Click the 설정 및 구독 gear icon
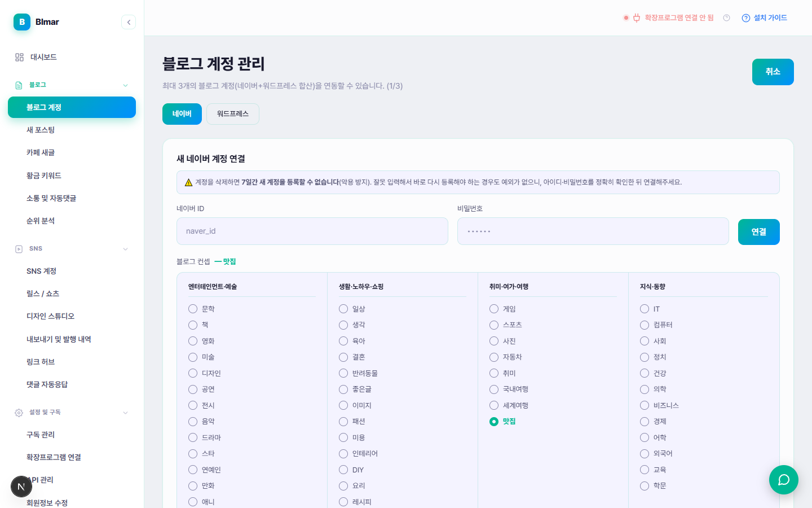Viewport: 812px width, 508px height. click(x=19, y=413)
